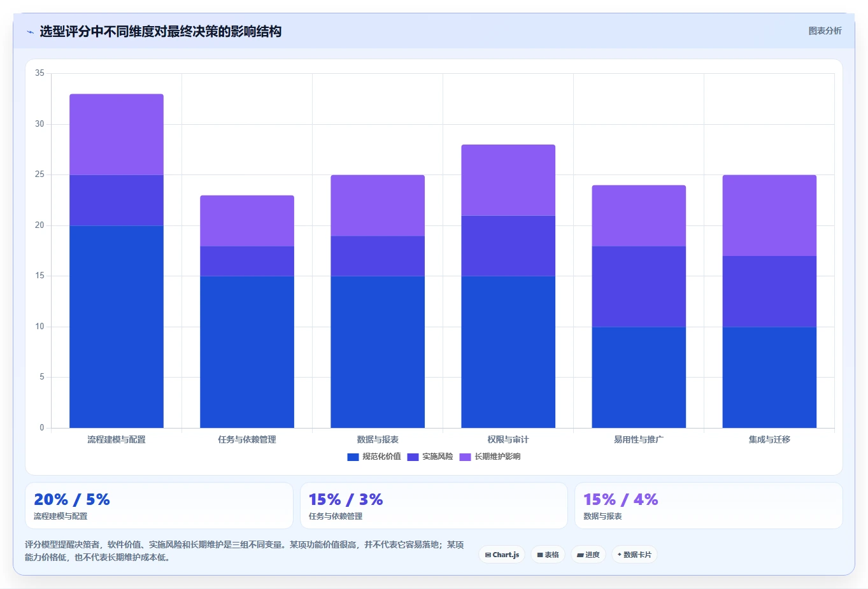This screenshot has width=868, height=589.
Task: Click the chart title 选型评分中不同维度对最终决策的影响结构
Action: coord(160,32)
